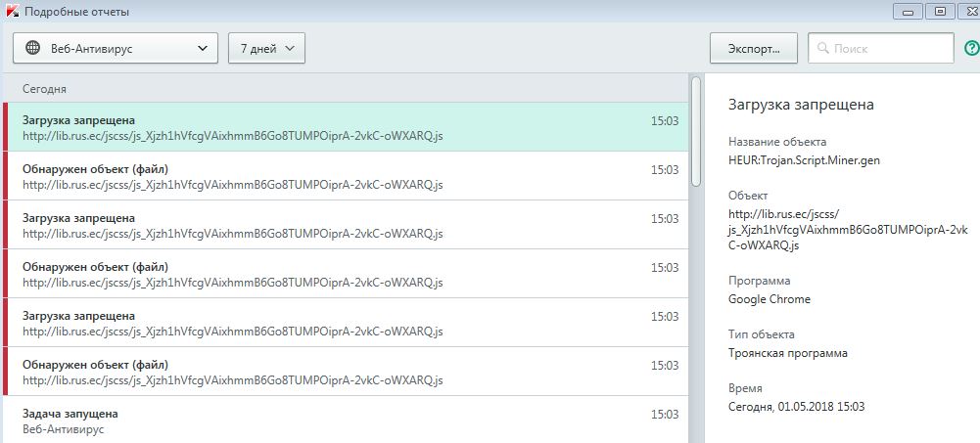Open the 7 дней period dropdown
The height and width of the screenshot is (443, 980).
click(x=266, y=48)
